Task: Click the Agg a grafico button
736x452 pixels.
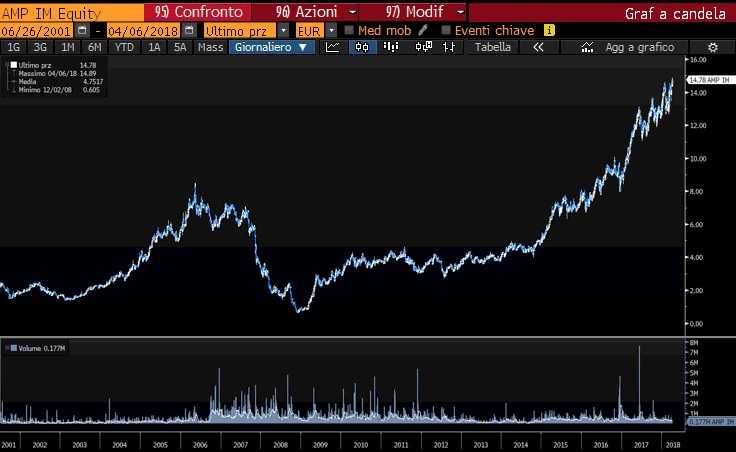Action: tap(639, 47)
